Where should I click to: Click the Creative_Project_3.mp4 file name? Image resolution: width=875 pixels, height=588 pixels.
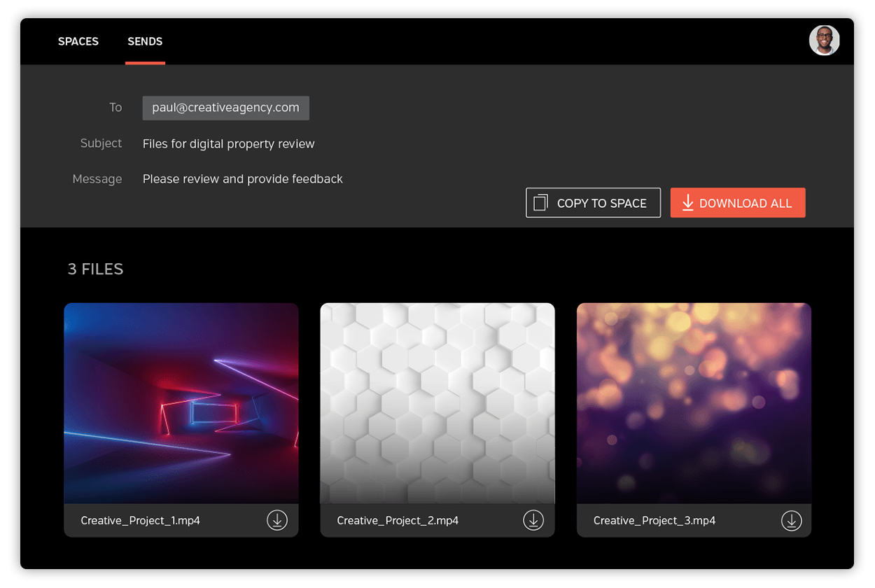pos(654,520)
